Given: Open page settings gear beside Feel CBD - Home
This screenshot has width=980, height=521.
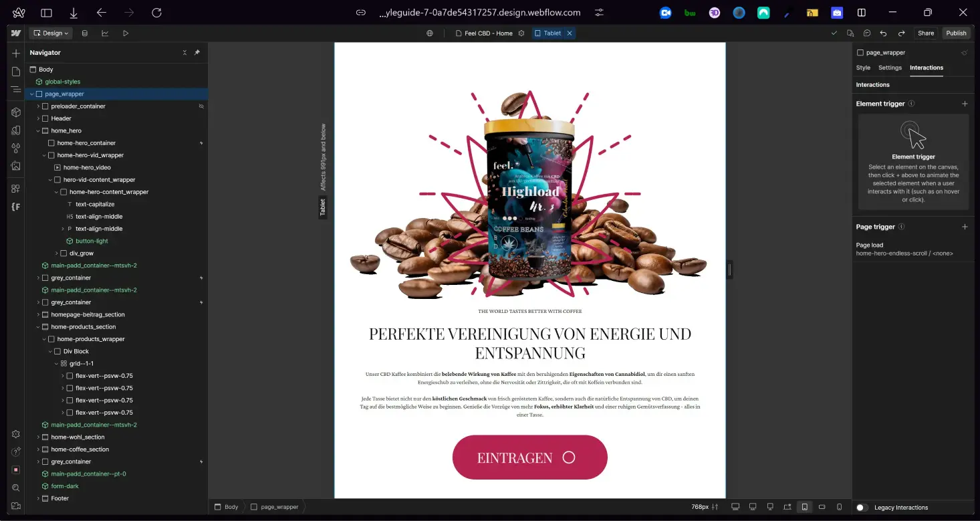Looking at the screenshot, I should [x=521, y=33].
